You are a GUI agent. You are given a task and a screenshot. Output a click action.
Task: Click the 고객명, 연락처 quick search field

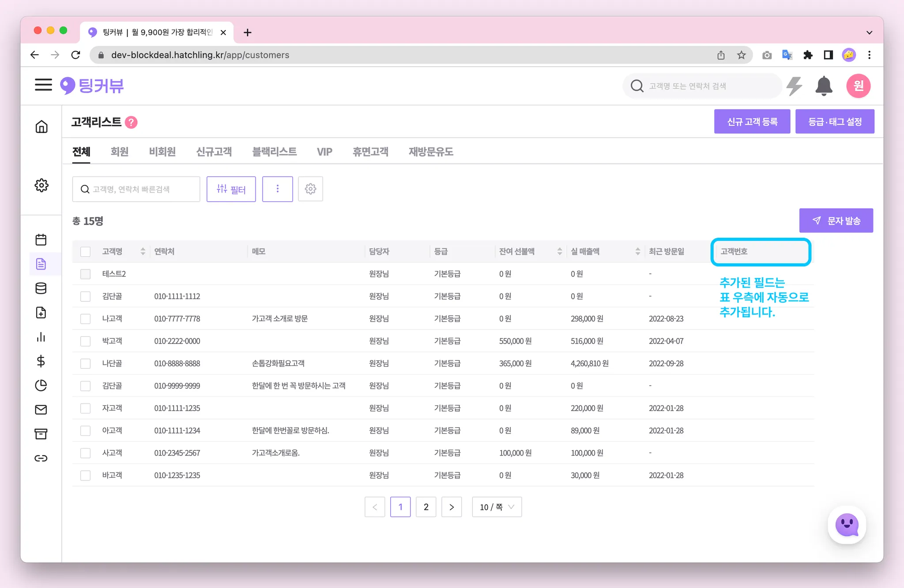coord(136,189)
